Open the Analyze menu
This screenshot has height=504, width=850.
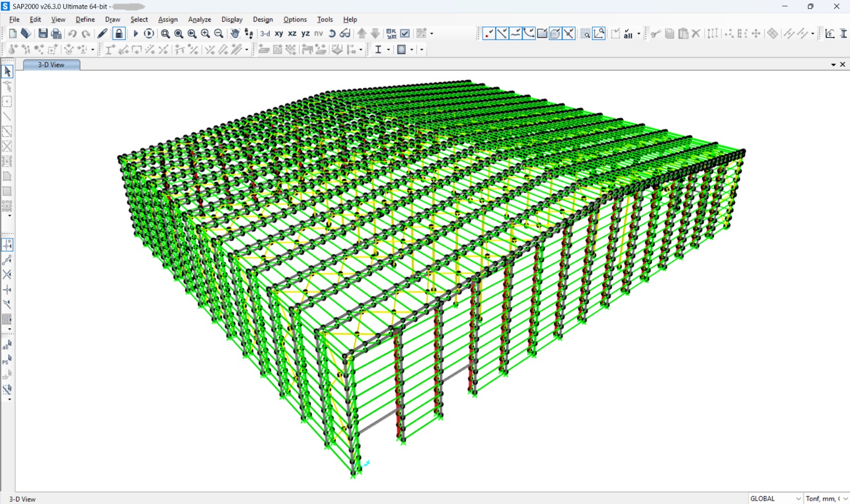pos(200,20)
